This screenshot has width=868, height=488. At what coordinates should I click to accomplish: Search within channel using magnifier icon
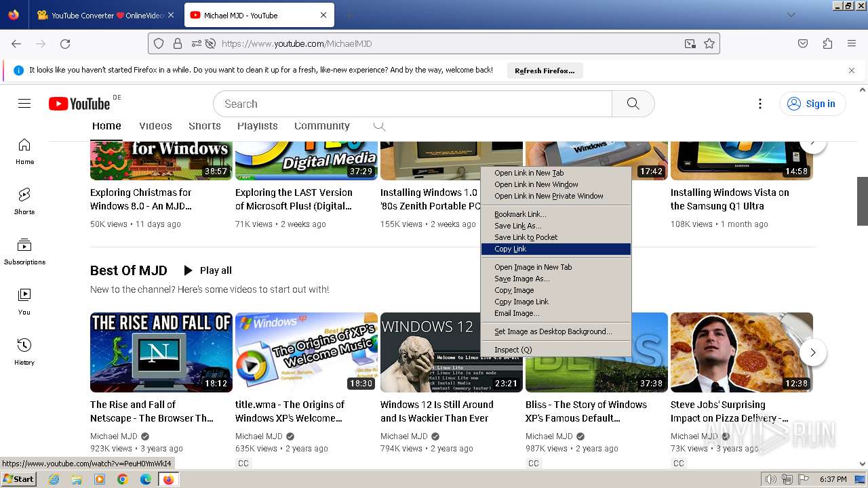380,126
